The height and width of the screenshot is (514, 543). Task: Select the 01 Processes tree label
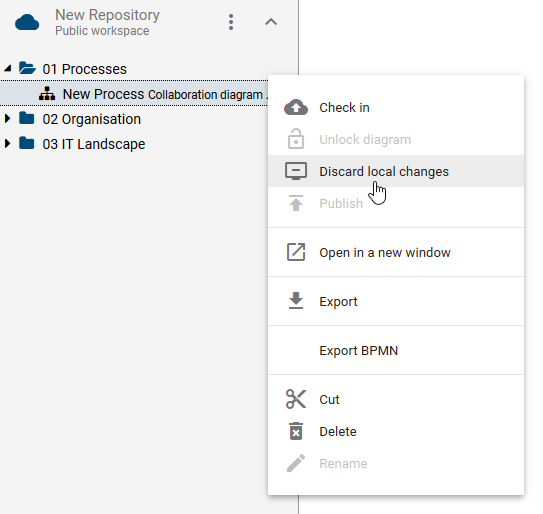click(84, 69)
